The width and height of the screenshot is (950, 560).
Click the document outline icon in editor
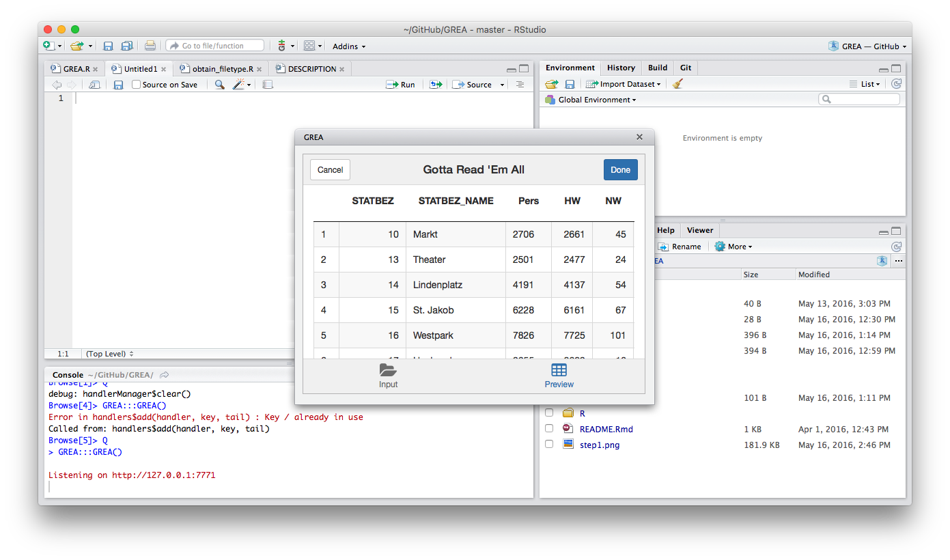tap(520, 85)
